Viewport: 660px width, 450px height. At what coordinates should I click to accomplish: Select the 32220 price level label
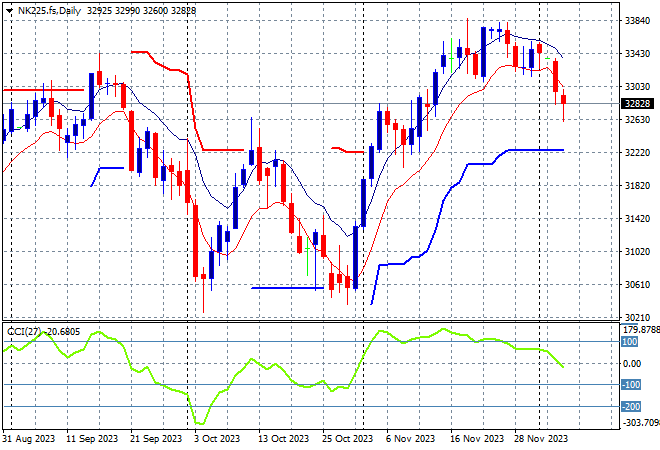638,153
